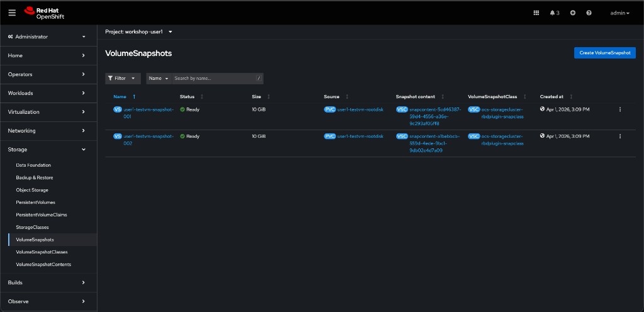Click the VolumeSnapshots page heading
The image size is (644, 312).
pyautogui.click(x=138, y=53)
